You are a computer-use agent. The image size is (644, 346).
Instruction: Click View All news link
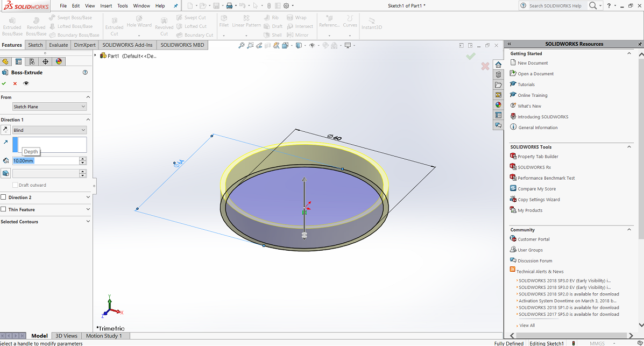pos(527,326)
